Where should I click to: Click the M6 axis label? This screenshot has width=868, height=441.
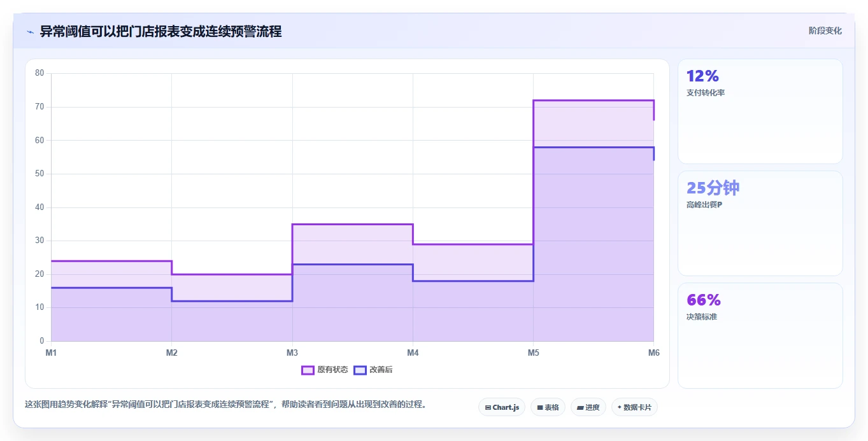tap(653, 353)
